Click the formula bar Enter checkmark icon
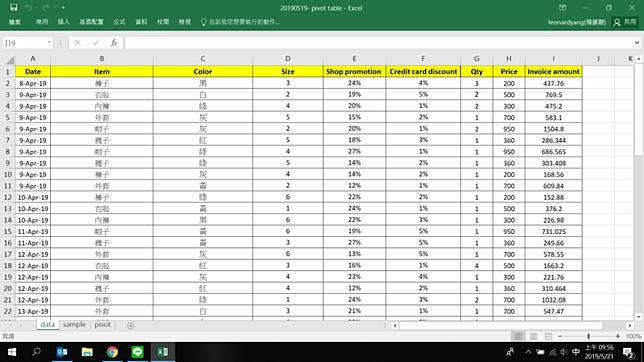Image resolution: width=644 pixels, height=362 pixels. point(96,42)
